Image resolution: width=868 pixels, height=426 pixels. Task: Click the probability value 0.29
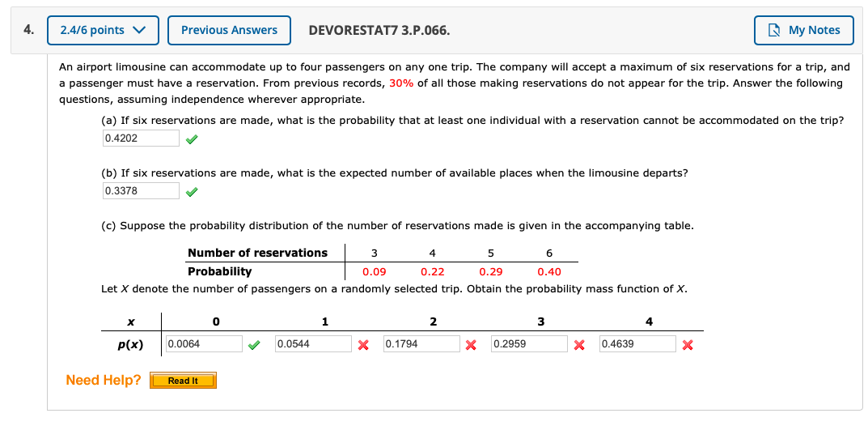coord(490,272)
